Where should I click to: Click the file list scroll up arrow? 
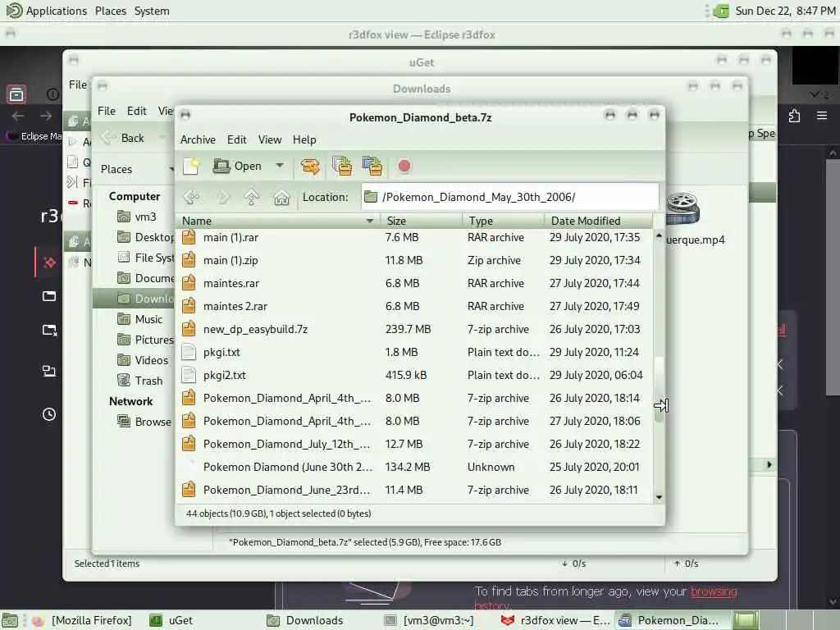[659, 235]
